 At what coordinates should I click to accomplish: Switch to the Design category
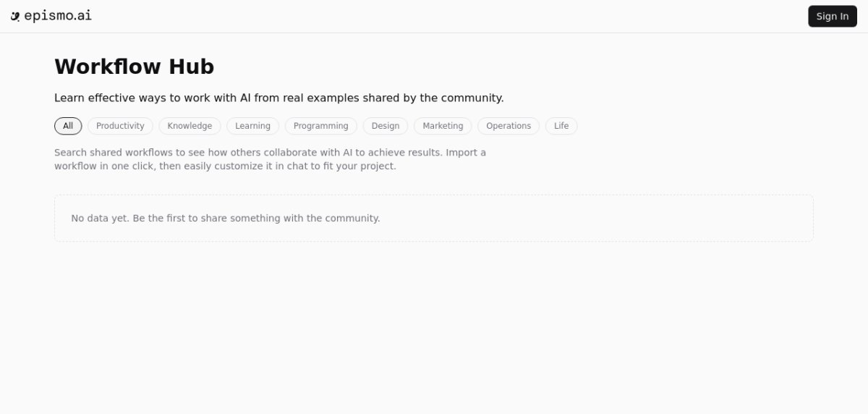point(386,126)
